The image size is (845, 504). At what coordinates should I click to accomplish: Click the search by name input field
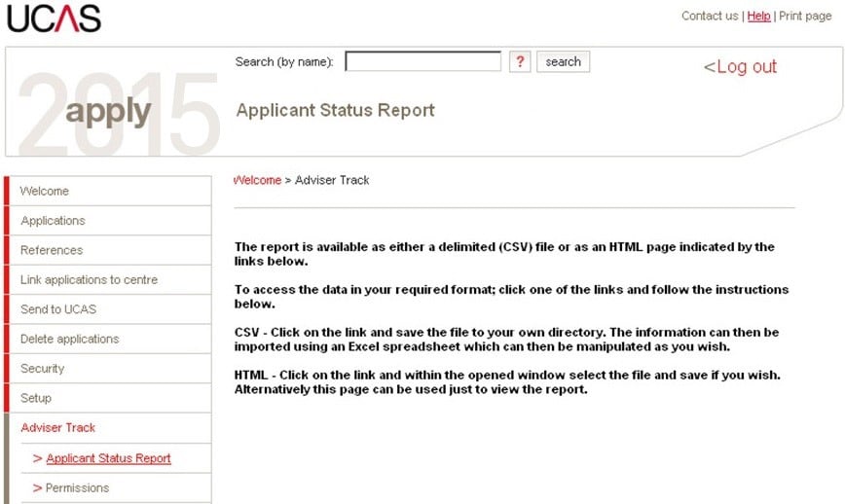tap(423, 61)
